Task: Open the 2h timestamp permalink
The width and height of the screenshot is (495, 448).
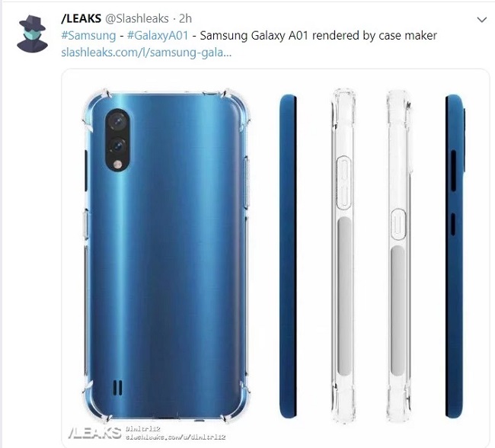Action: tap(185, 18)
